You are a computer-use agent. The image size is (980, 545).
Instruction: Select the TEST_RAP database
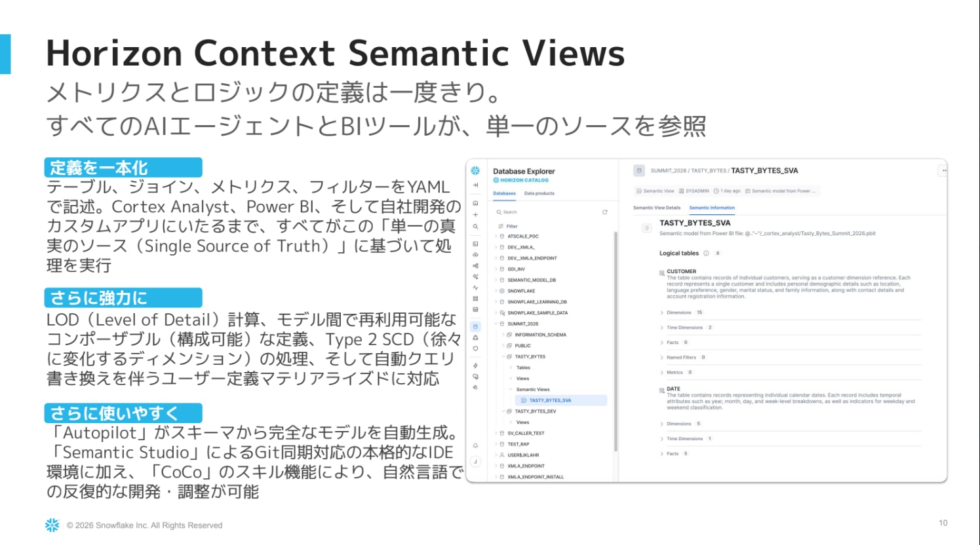click(x=518, y=444)
